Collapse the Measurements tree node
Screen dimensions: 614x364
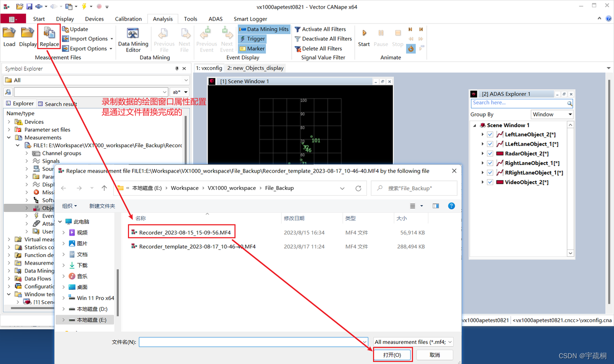pyautogui.click(x=9, y=138)
